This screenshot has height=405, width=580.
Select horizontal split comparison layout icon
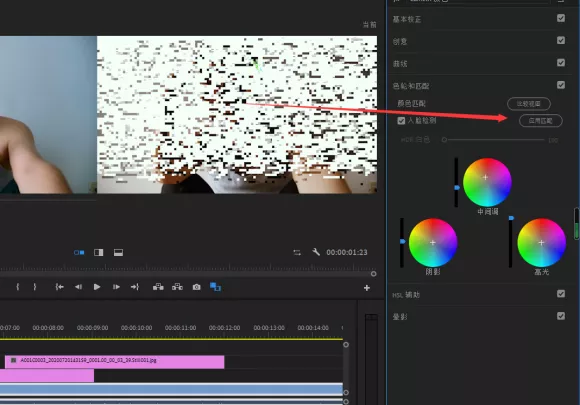pyautogui.click(x=118, y=253)
